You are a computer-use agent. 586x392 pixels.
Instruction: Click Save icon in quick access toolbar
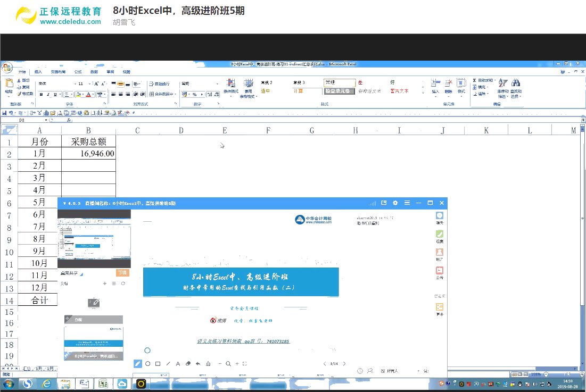tap(4, 113)
